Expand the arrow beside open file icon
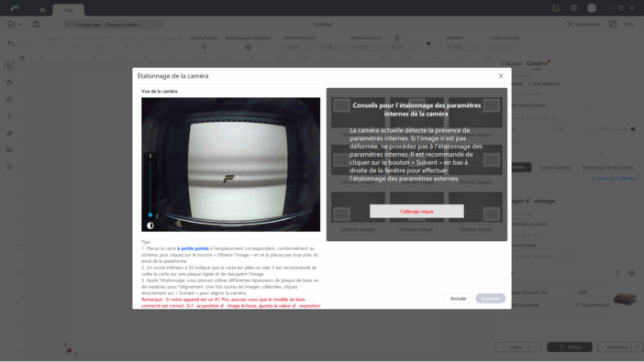Viewport: 644px width, 362px height. pyautogui.click(x=20, y=24)
